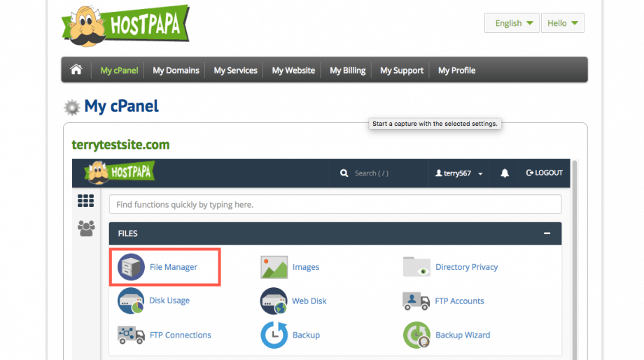Open the Web Disk icon
Viewport: 644px width, 360px height.
point(274,301)
